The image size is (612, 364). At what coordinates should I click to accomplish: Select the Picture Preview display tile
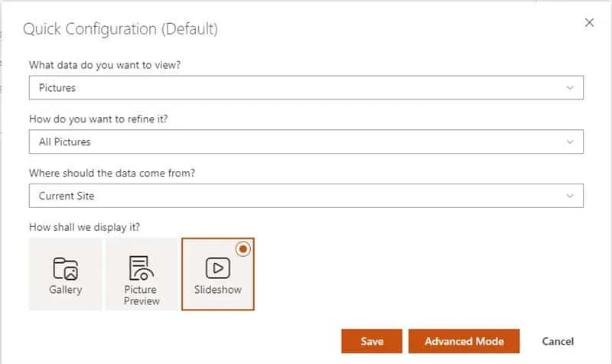coord(141,274)
